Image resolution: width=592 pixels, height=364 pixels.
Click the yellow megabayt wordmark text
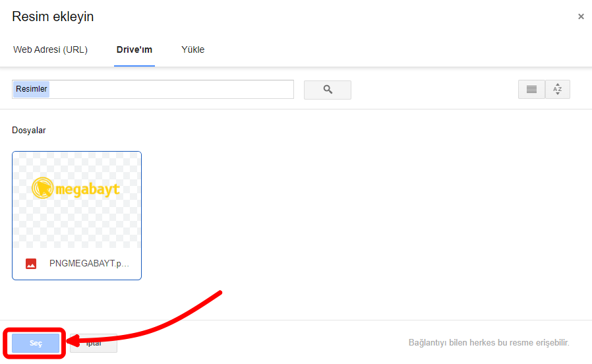(x=88, y=189)
